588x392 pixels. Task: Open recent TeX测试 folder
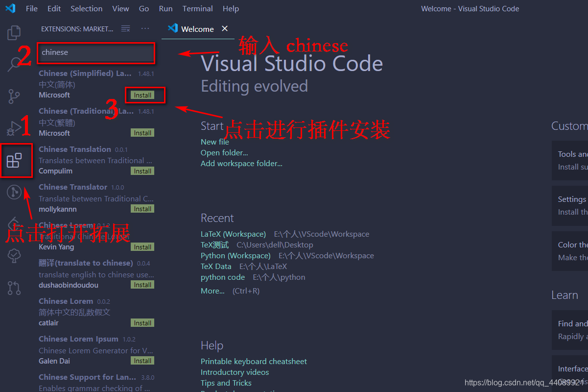click(214, 245)
